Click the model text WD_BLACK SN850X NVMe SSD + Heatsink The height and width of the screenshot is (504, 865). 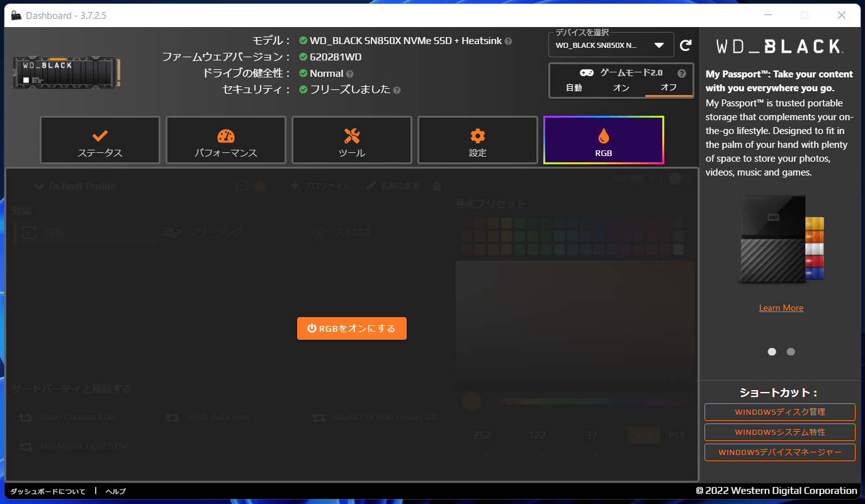(406, 41)
